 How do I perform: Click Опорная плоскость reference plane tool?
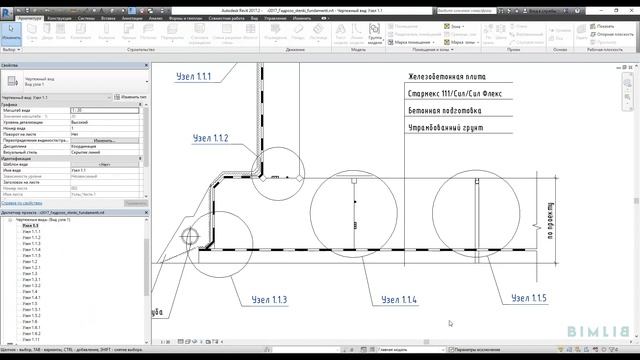coord(611,34)
